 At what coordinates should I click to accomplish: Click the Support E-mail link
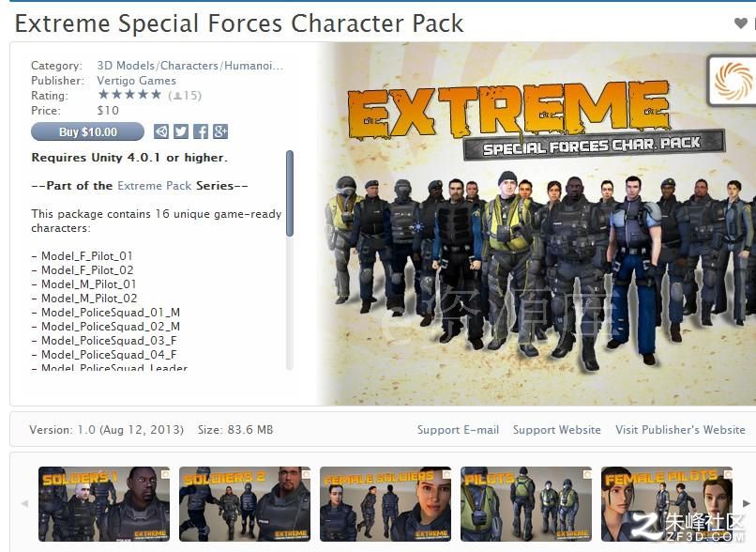[x=458, y=429]
